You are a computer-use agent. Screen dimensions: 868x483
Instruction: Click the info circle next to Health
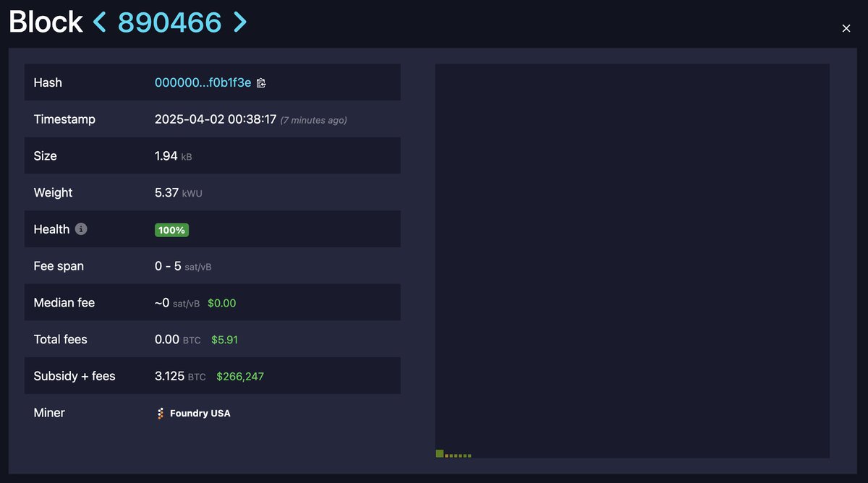click(x=80, y=228)
